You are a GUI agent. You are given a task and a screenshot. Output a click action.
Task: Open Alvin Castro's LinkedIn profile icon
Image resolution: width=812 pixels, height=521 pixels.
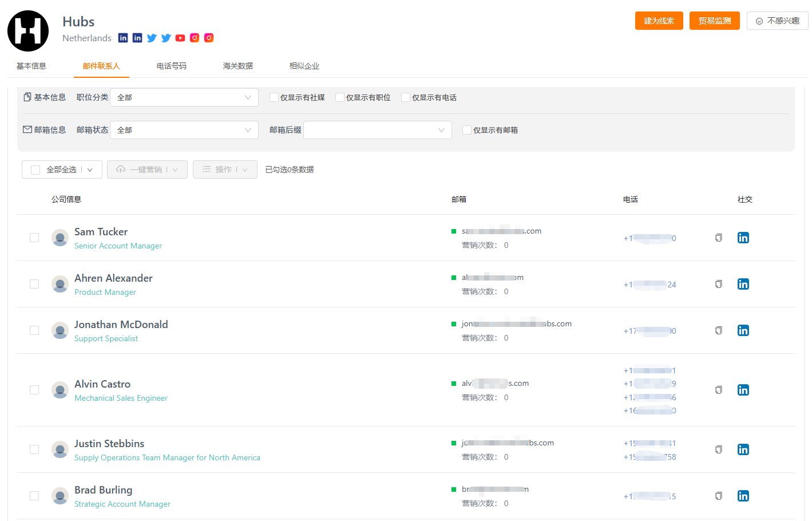click(743, 390)
